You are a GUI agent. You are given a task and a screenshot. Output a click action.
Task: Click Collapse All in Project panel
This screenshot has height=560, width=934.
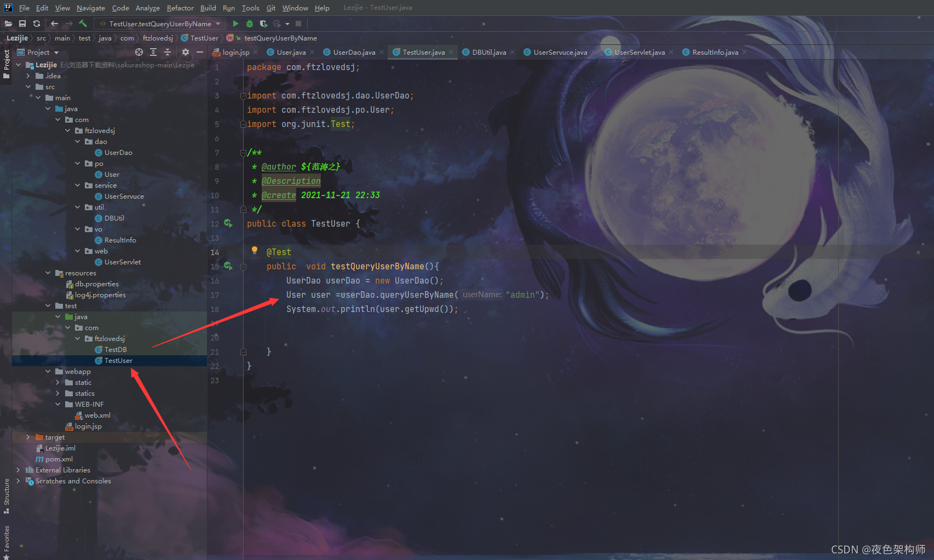coord(168,52)
